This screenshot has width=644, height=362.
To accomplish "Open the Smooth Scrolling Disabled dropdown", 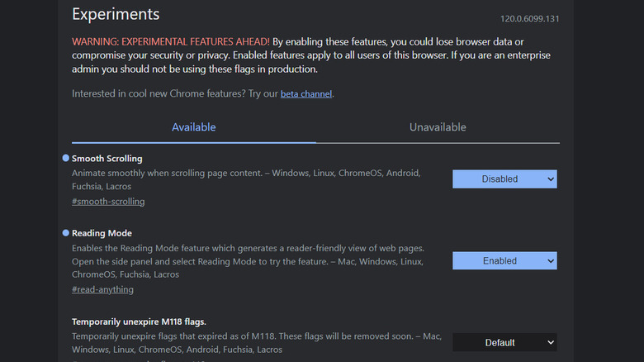I will coord(504,179).
